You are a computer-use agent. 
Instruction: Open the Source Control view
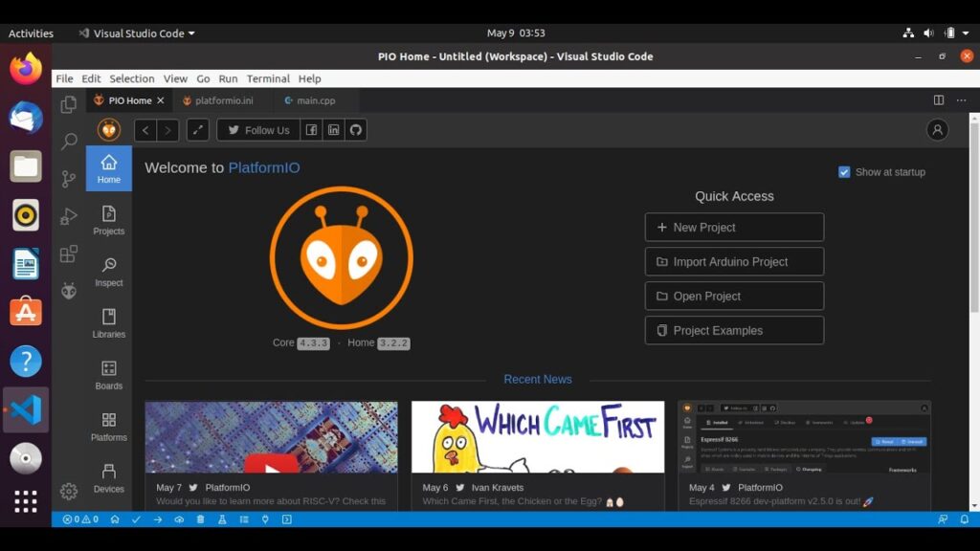point(68,179)
